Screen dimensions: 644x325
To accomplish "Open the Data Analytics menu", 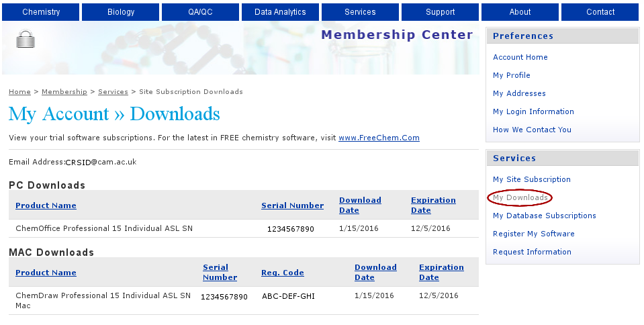I will pos(280,12).
